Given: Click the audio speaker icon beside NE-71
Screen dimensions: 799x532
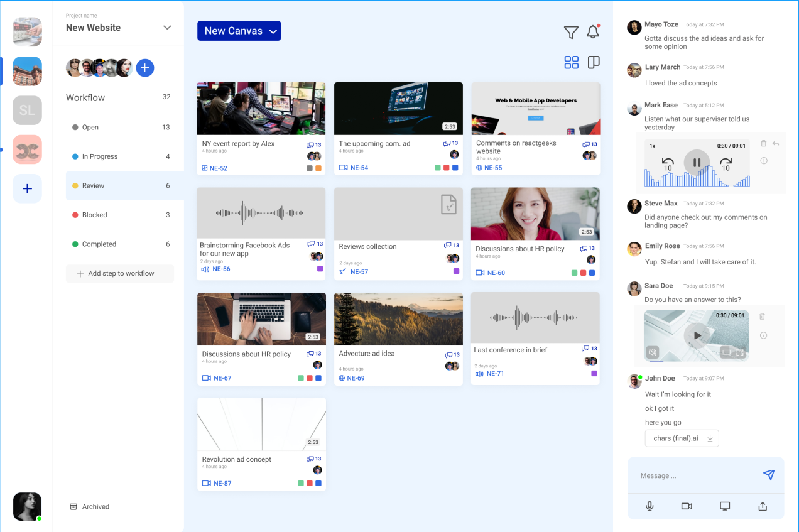Looking at the screenshot, I should click(479, 374).
